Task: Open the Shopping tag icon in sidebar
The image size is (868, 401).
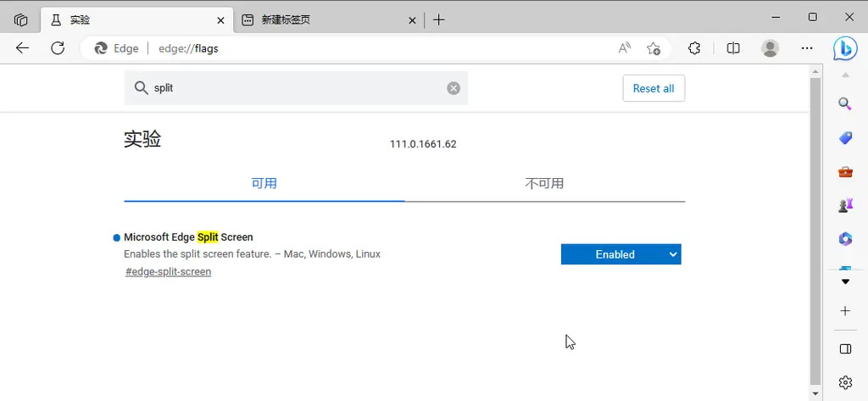Action: click(844, 137)
